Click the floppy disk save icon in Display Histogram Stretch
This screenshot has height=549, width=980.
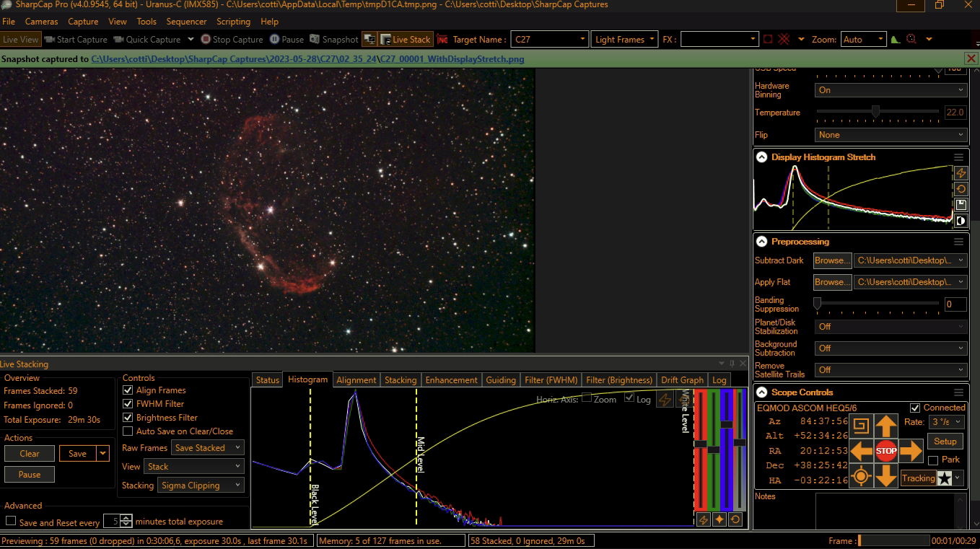tap(961, 205)
